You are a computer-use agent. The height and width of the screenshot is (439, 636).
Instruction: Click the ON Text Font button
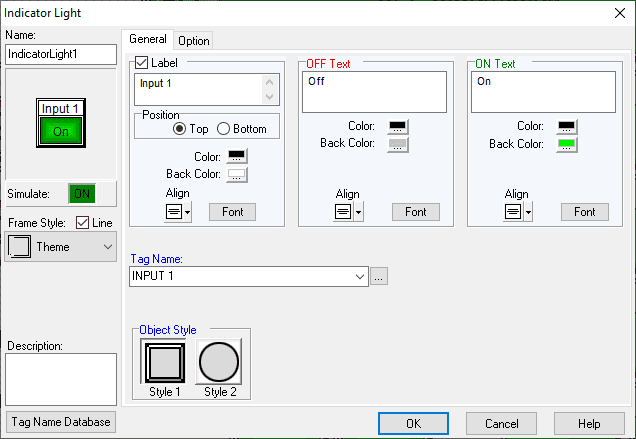pyautogui.click(x=584, y=212)
